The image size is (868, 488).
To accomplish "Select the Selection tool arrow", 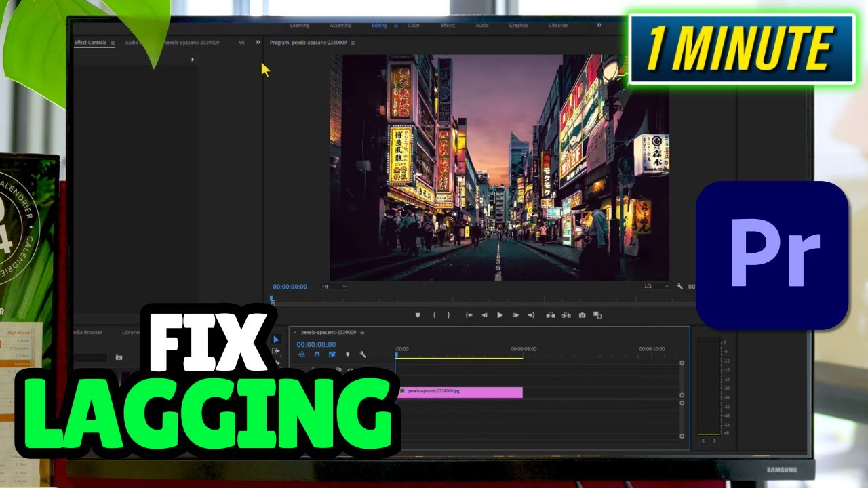I will [276, 340].
